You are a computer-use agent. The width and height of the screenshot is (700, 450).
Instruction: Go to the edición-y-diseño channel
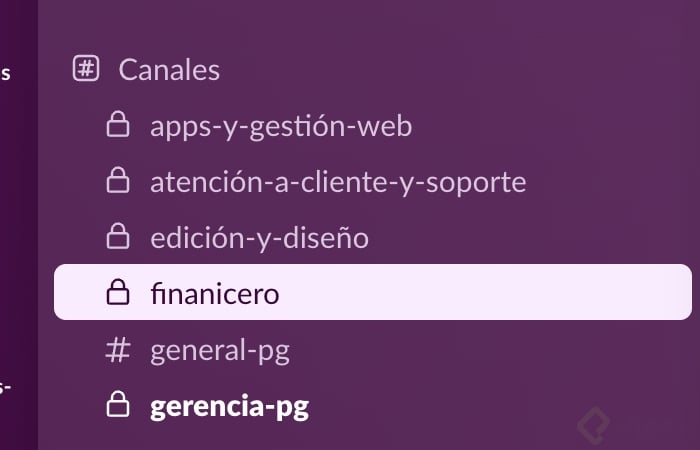(x=259, y=239)
